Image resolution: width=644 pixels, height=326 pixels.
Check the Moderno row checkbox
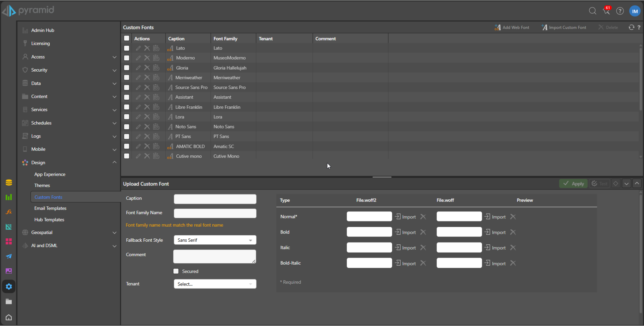point(127,58)
